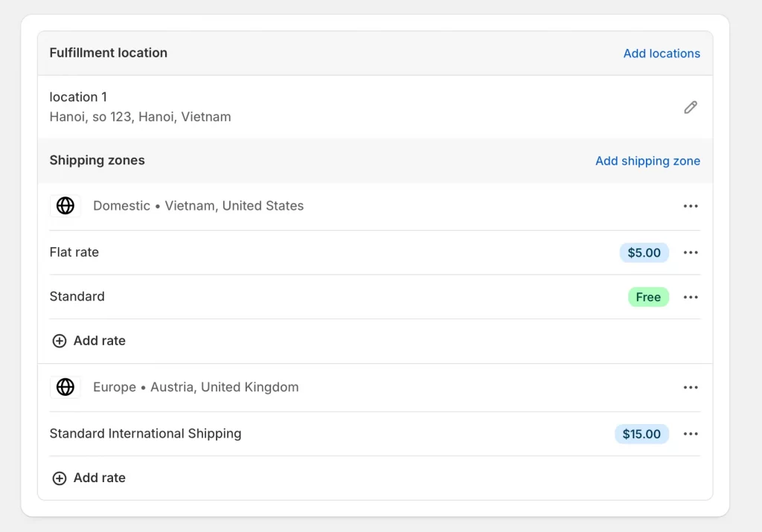This screenshot has width=762, height=532.
Task: Open the Standard rate three-dot options menu
Action: [x=691, y=298]
